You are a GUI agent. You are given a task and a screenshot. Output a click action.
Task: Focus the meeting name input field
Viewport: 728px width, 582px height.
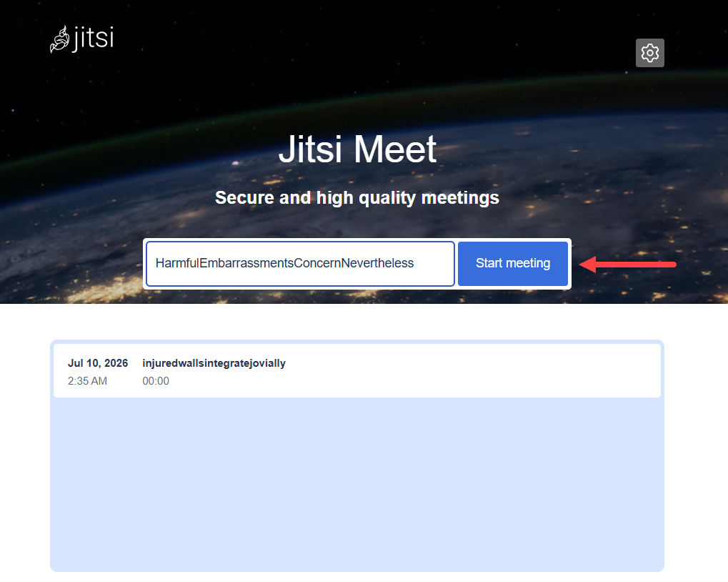300,263
